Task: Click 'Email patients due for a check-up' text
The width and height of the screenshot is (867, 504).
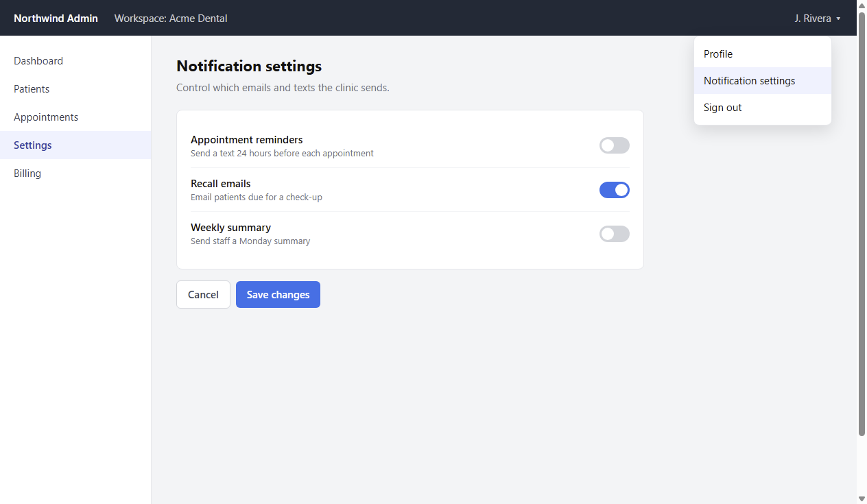Action: point(257,197)
